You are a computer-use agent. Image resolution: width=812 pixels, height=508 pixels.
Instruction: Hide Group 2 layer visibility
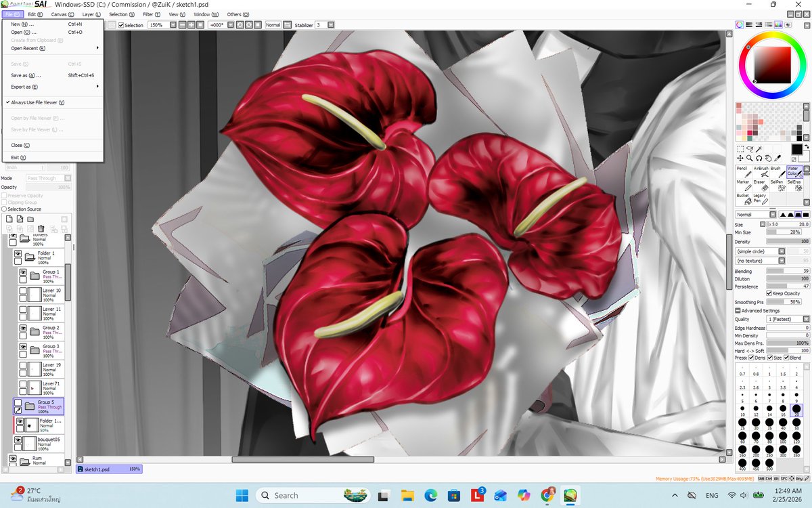coord(23,328)
